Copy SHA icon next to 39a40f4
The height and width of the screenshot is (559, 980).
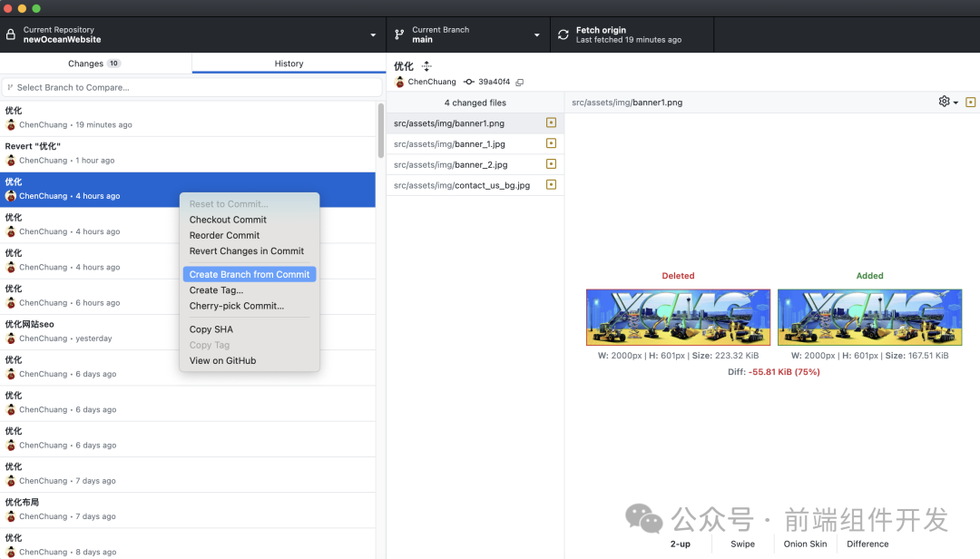point(519,82)
